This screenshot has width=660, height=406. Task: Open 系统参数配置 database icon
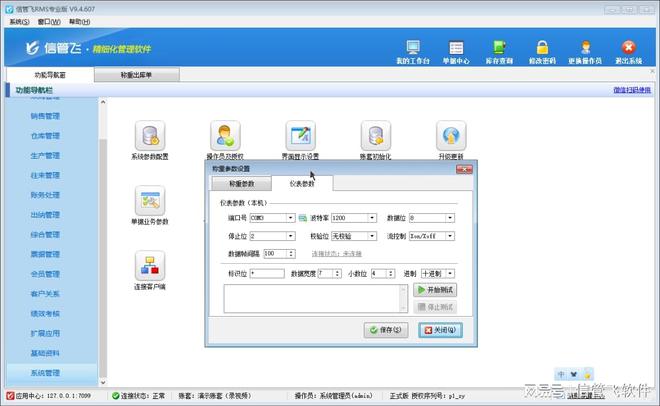click(150, 135)
